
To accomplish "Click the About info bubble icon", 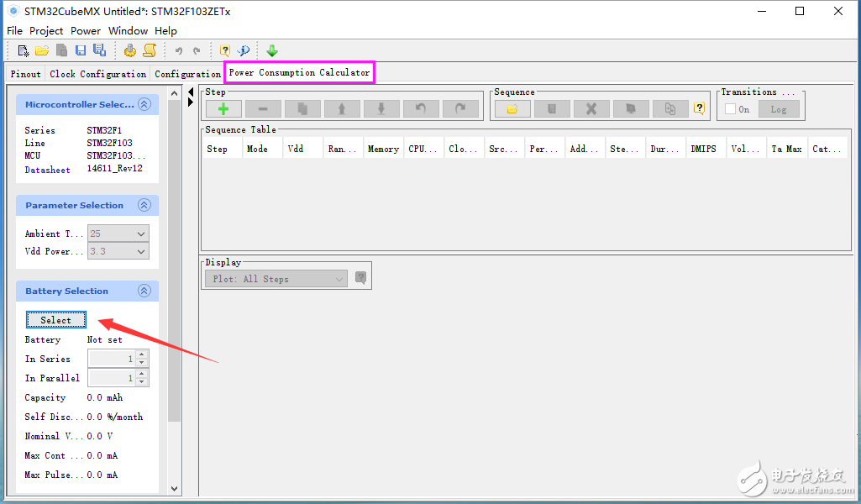I will 244,50.
